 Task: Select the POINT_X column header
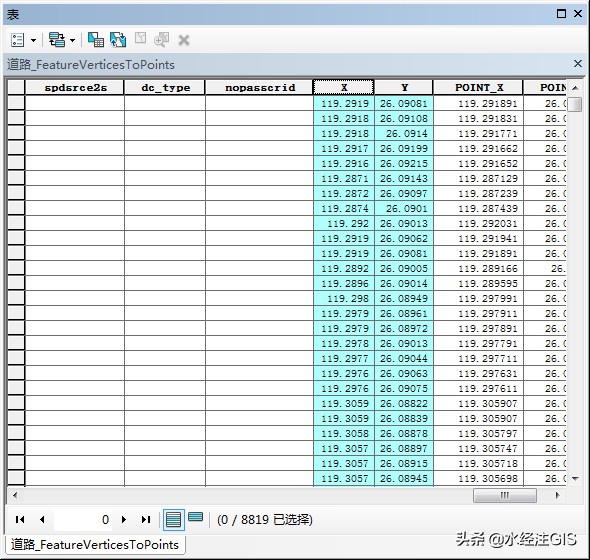pyautogui.click(x=479, y=87)
